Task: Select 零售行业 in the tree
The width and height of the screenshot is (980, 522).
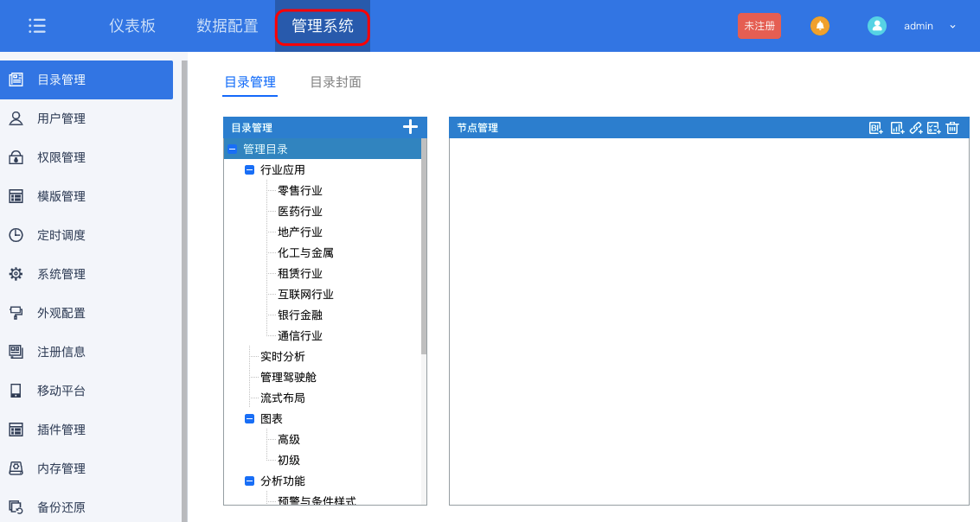Action: (300, 190)
